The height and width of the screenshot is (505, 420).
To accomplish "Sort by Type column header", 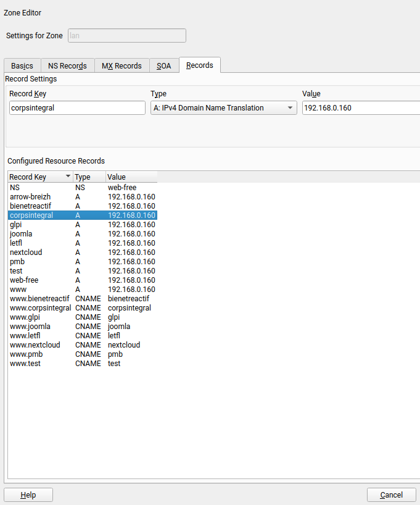I will (x=89, y=177).
